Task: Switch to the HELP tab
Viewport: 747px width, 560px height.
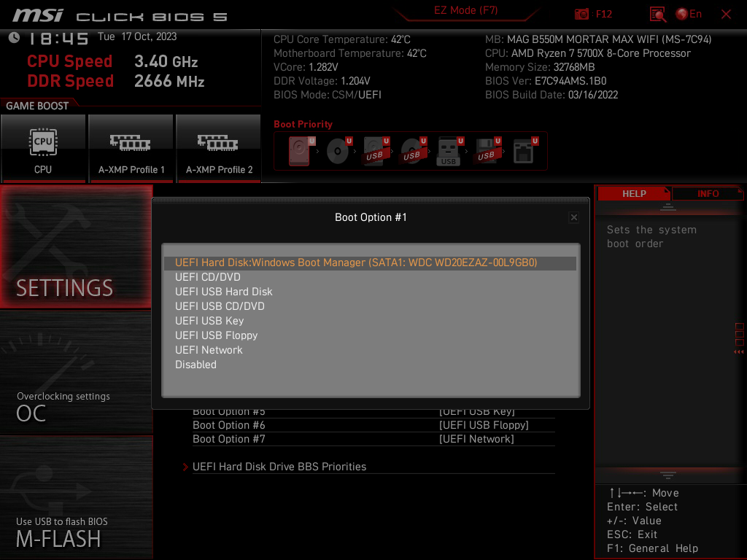Action: 634,194
